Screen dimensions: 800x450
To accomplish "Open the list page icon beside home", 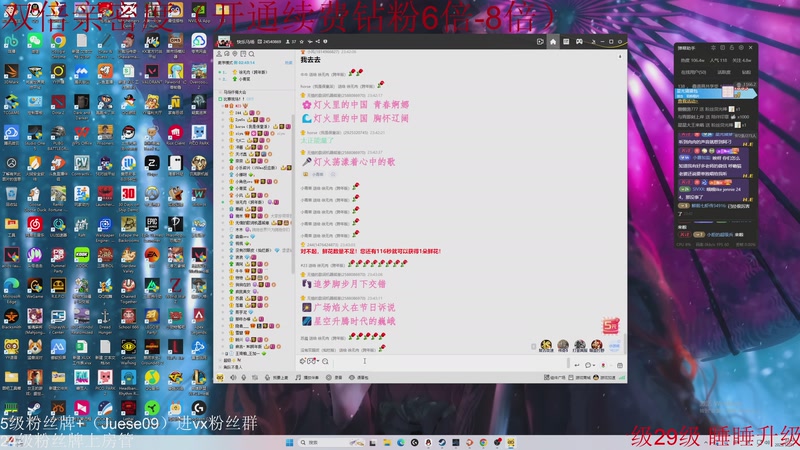I will coord(566,42).
